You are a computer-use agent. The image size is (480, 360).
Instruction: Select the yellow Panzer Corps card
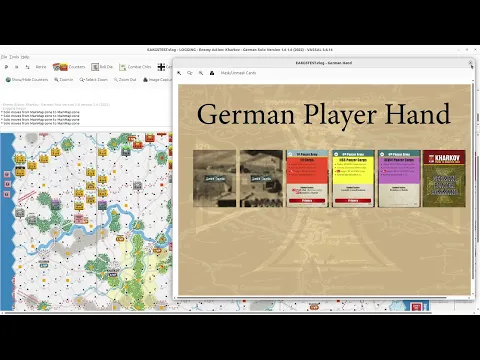pyautogui.click(x=353, y=179)
